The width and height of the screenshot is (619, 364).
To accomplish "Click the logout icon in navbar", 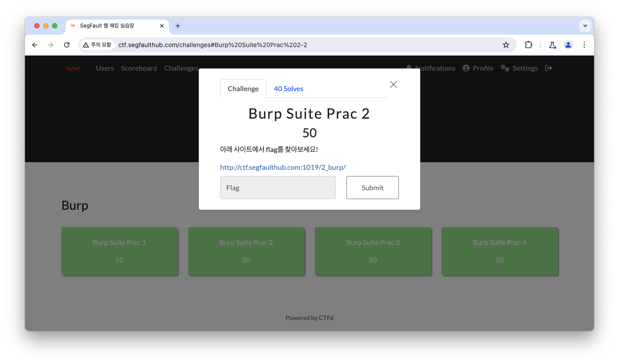I will [x=549, y=68].
